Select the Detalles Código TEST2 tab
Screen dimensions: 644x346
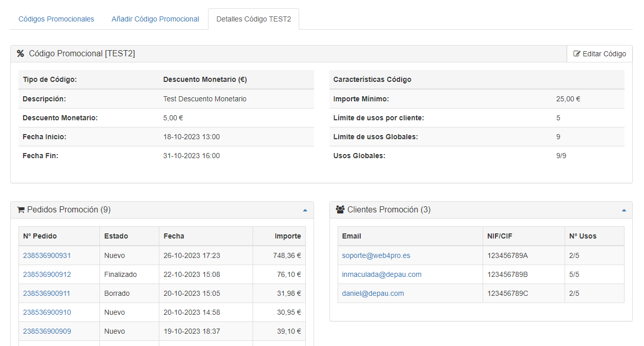click(x=254, y=19)
